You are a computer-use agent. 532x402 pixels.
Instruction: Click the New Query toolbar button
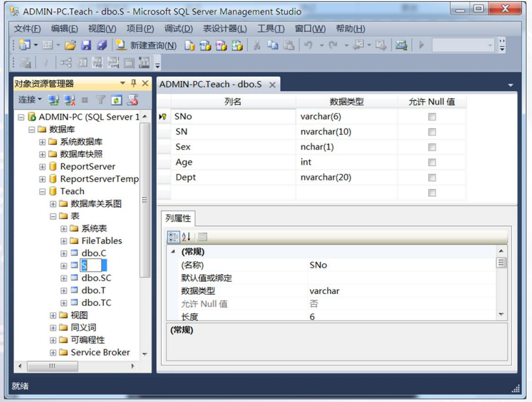(146, 45)
